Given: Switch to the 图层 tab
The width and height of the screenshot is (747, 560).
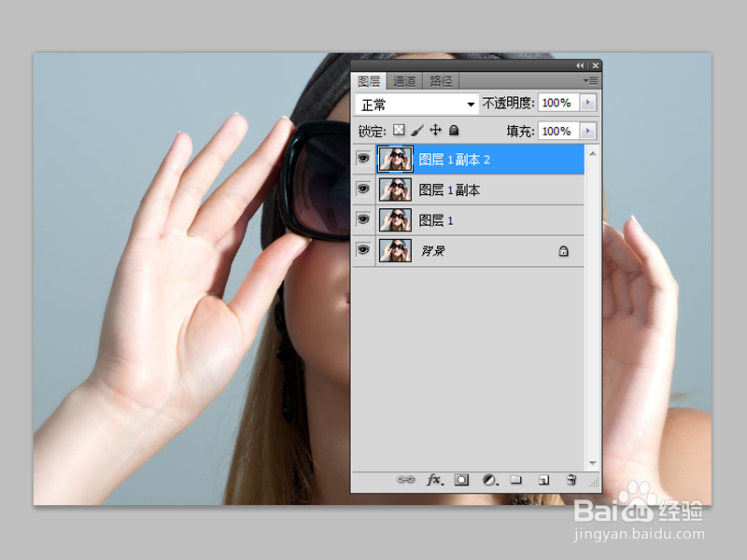Looking at the screenshot, I should click(369, 81).
